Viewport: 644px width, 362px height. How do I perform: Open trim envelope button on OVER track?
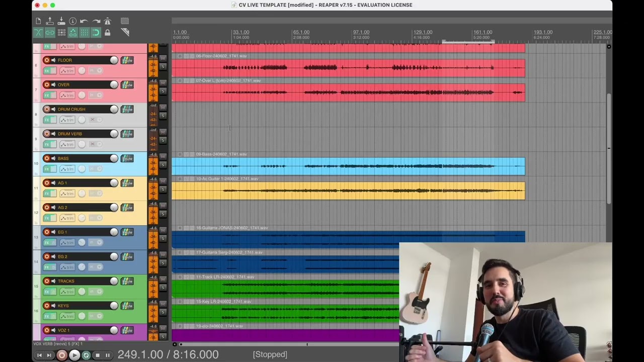(x=67, y=96)
